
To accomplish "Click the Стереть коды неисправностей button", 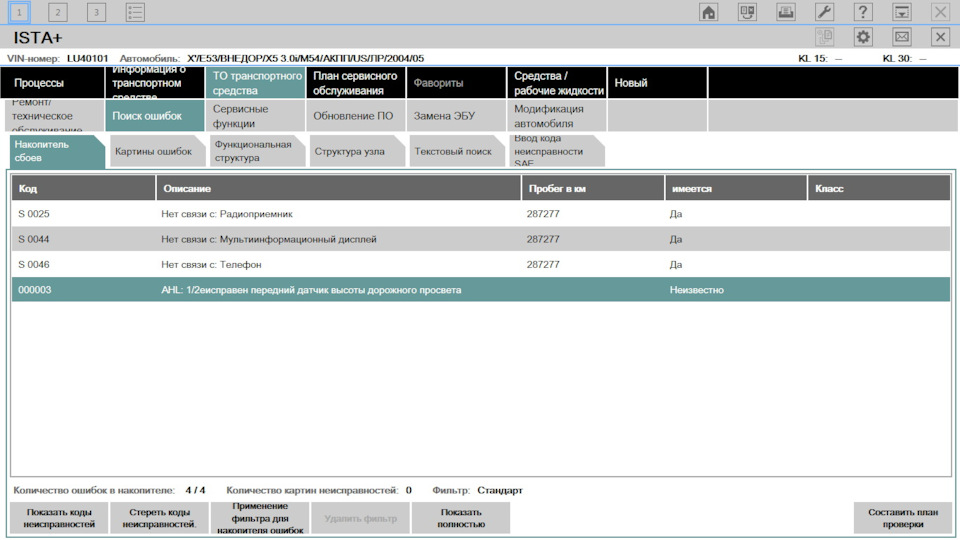I will pyautogui.click(x=159, y=518).
